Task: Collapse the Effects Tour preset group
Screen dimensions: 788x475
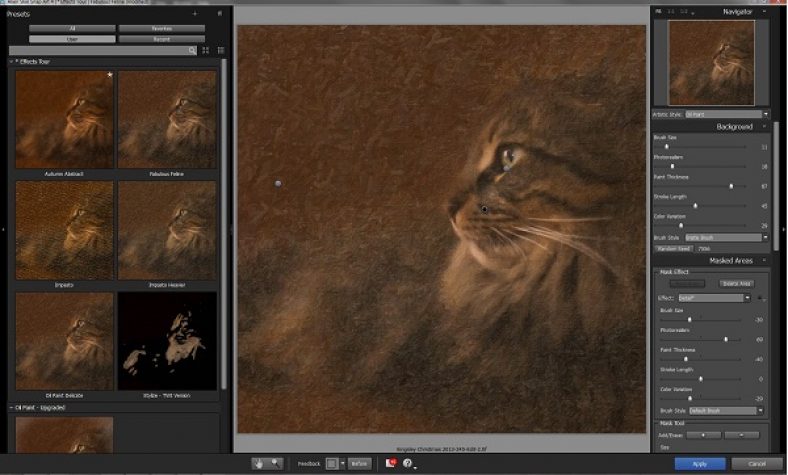Action: pos(12,62)
